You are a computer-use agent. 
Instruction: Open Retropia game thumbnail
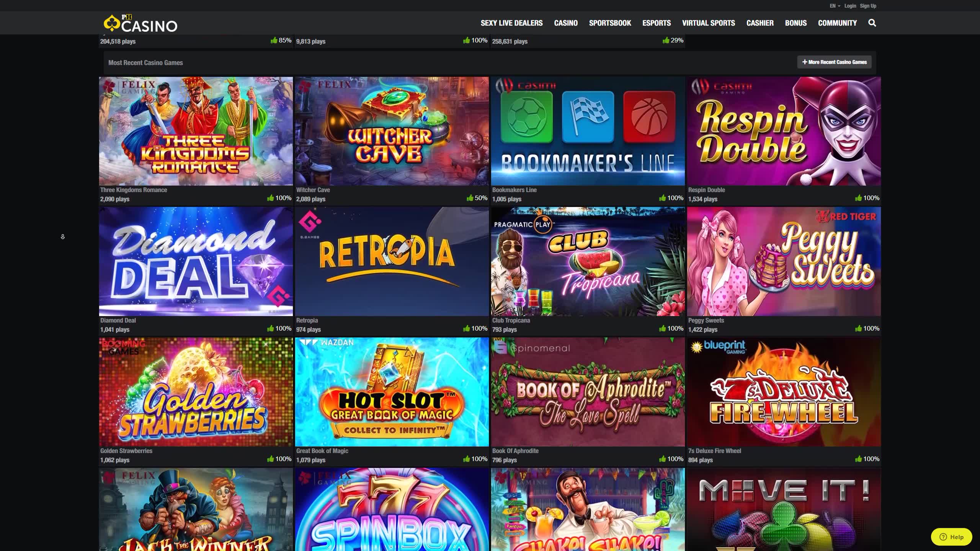(392, 262)
